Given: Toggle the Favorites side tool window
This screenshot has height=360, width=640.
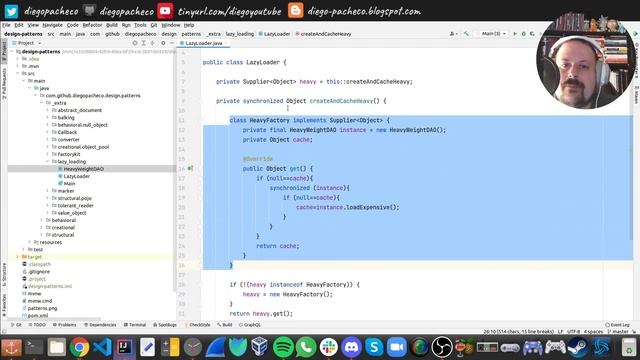Looking at the screenshot, I should [4, 305].
